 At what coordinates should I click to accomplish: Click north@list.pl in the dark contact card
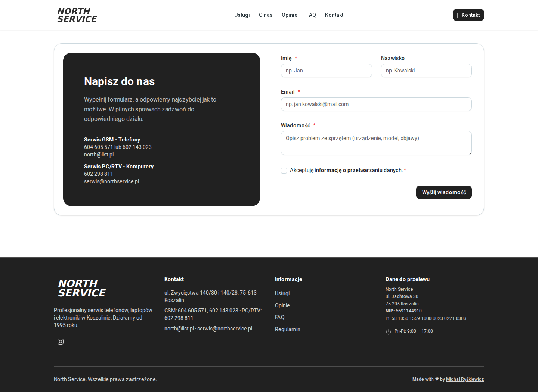99,155
